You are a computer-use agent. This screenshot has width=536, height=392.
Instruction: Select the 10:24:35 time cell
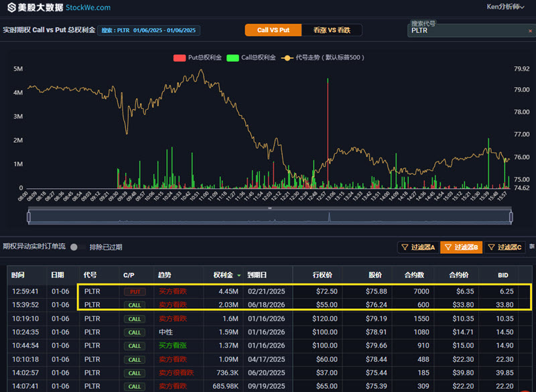pos(25,332)
